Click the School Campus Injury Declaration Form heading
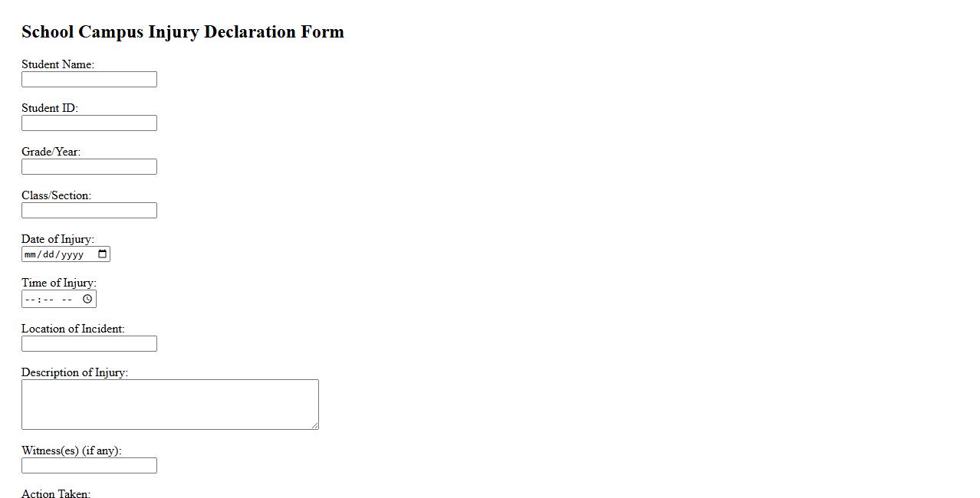This screenshot has height=498, width=980. [x=183, y=31]
